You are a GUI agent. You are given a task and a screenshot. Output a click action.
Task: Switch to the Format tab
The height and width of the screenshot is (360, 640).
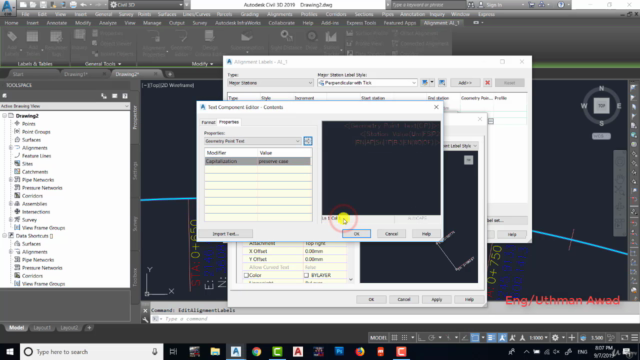208,122
